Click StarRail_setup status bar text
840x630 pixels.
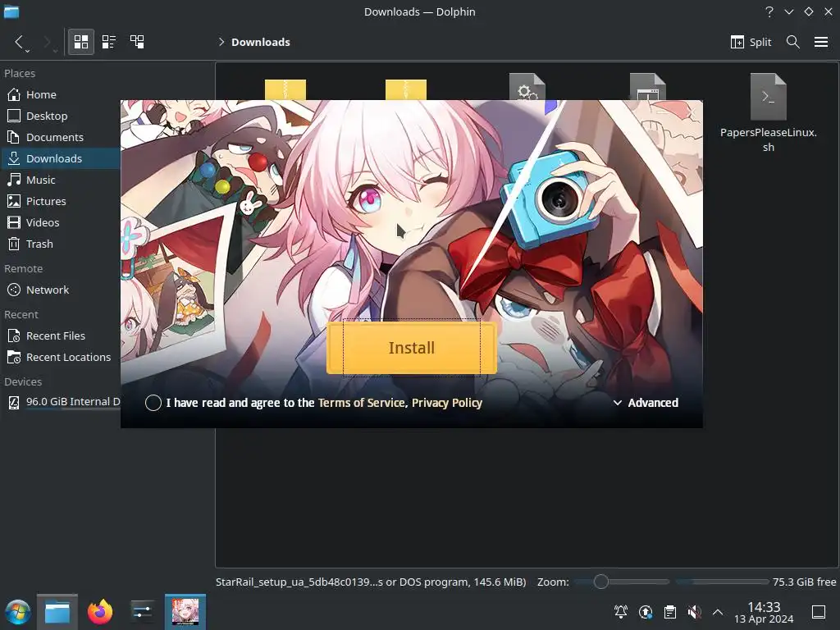click(371, 582)
